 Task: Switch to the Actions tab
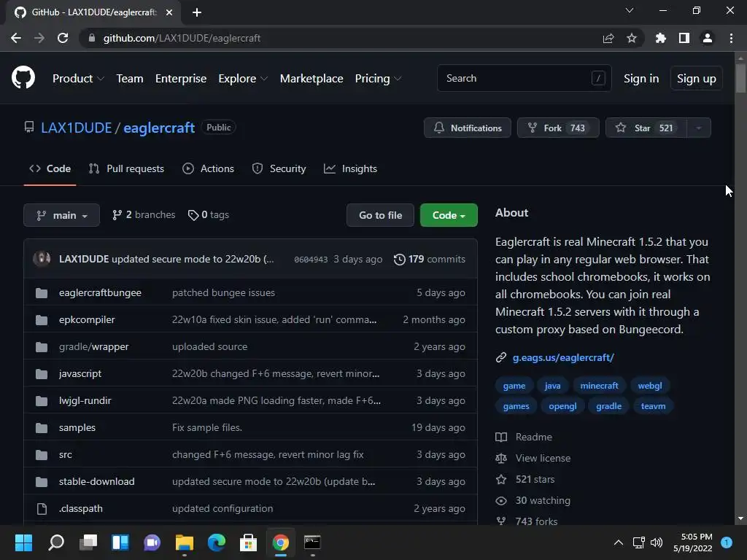tap(208, 168)
